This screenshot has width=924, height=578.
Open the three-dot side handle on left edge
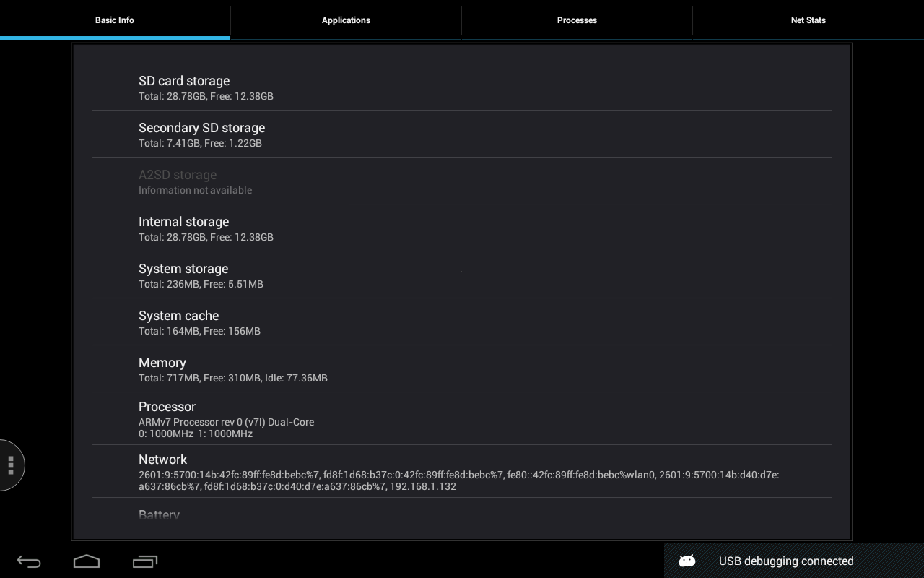10,466
